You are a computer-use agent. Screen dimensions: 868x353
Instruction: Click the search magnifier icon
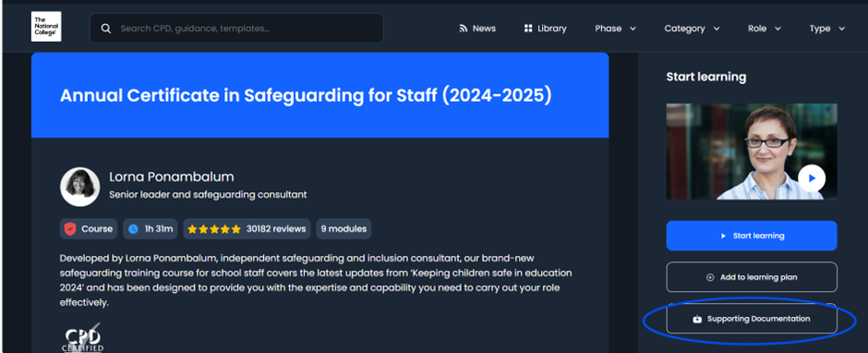point(106,29)
